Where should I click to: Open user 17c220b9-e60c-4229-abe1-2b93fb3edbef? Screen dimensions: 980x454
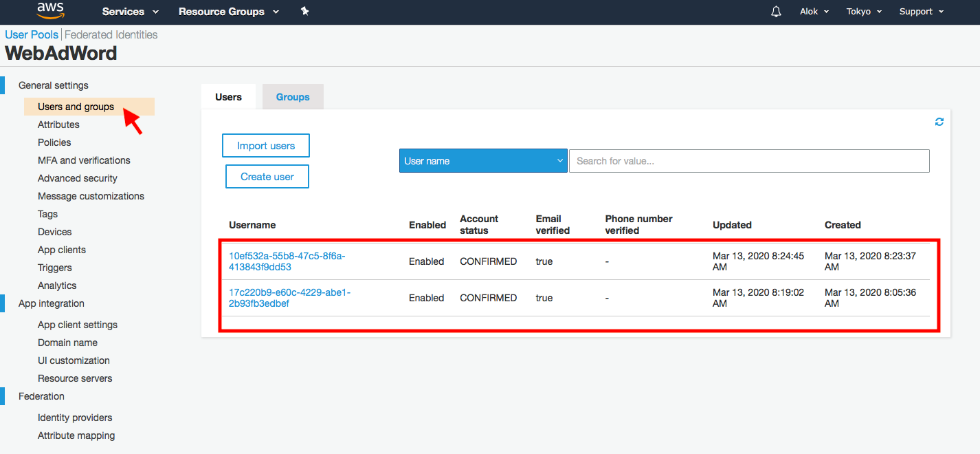(289, 298)
